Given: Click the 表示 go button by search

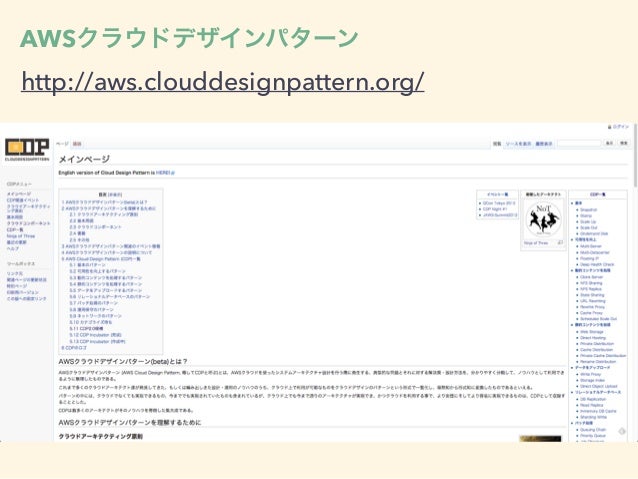Looking at the screenshot, I should pyautogui.click(x=609, y=143).
